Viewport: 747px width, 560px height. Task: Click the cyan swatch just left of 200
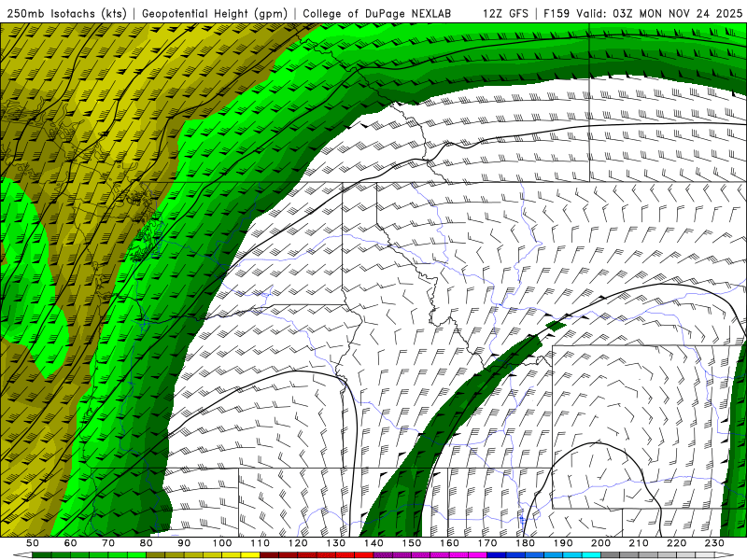click(x=592, y=555)
